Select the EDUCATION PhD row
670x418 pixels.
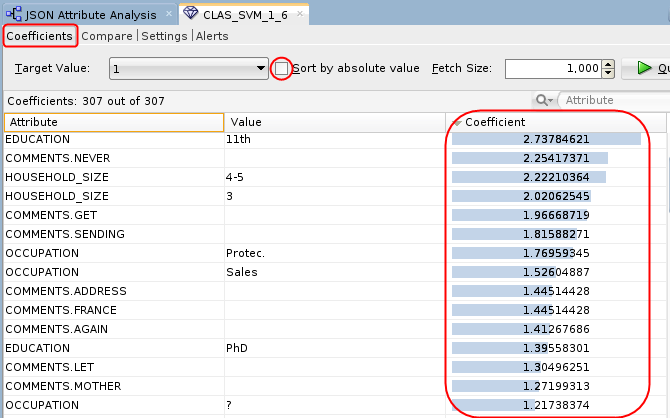tap(335, 348)
